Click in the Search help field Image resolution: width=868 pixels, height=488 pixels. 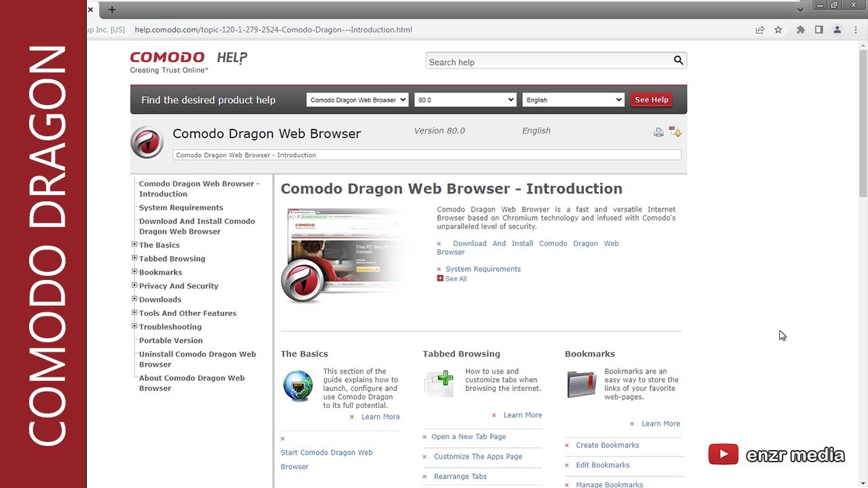click(548, 62)
